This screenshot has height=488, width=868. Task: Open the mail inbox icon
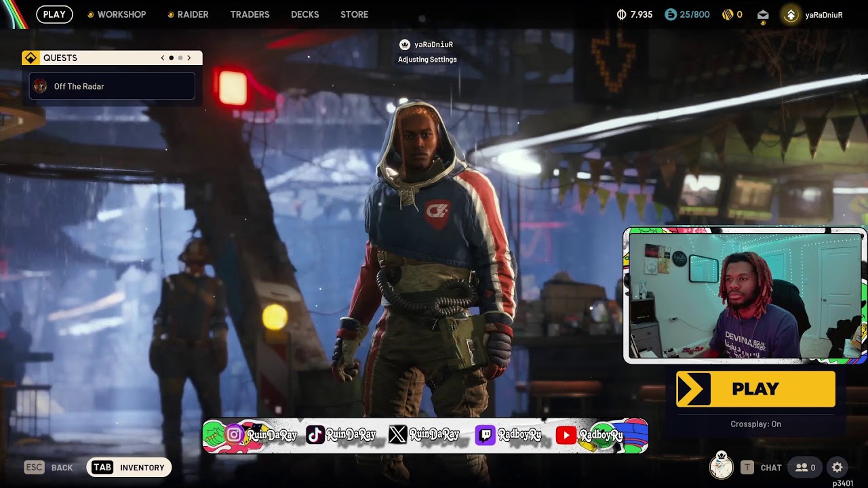(x=763, y=15)
